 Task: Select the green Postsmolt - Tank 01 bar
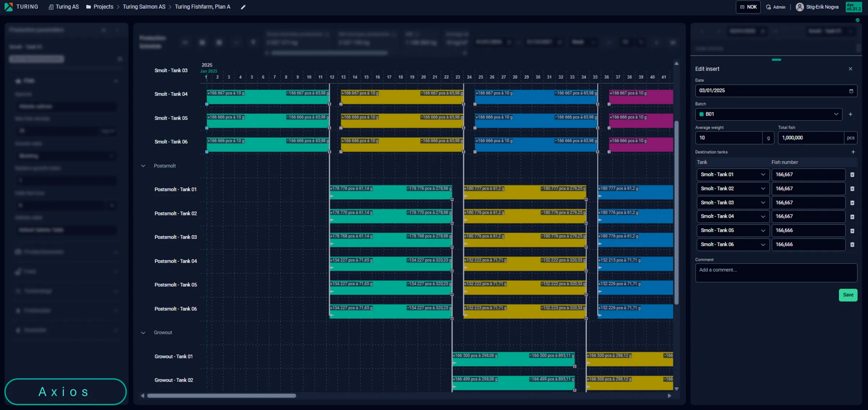point(391,193)
